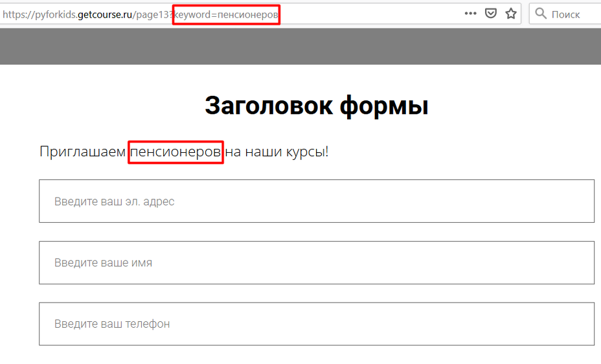
Task: Bookmark this page with star icon
Action: 511,14
